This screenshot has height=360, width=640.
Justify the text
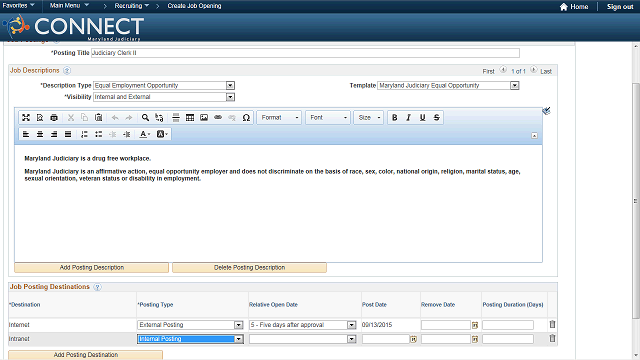click(68, 134)
